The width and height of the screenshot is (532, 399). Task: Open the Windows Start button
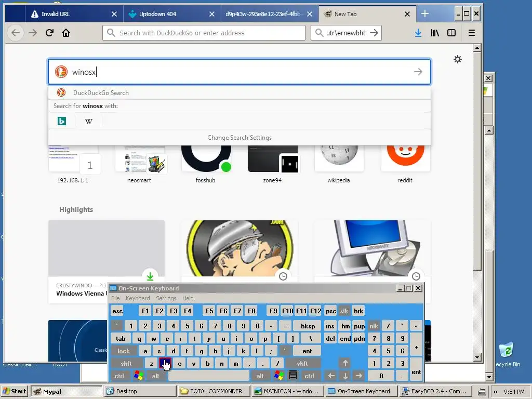point(15,391)
